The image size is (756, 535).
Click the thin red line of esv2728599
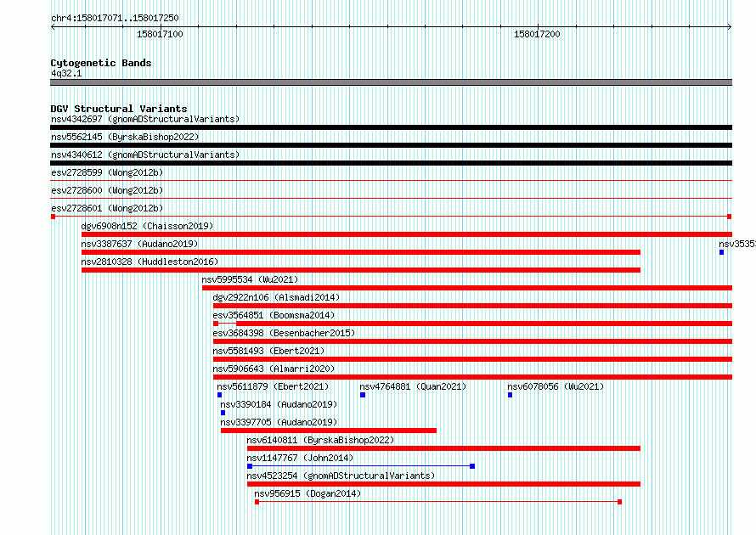(391, 181)
